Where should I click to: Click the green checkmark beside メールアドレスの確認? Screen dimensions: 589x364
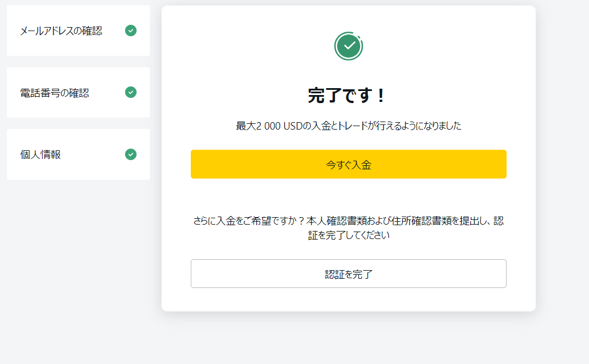(x=131, y=31)
